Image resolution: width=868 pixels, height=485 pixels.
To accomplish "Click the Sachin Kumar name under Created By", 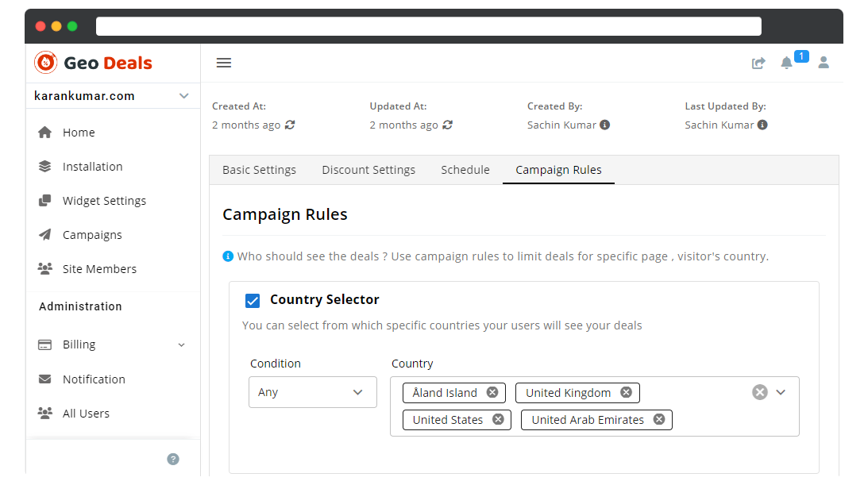I will click(x=562, y=125).
